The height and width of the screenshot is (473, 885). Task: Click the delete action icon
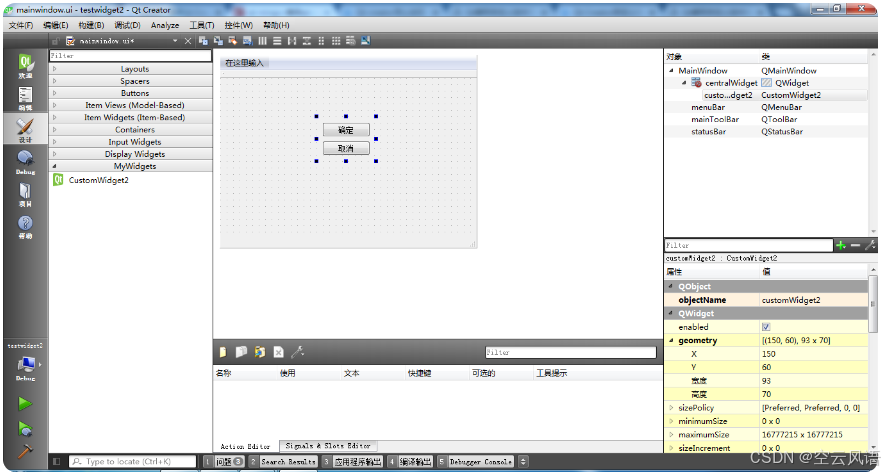278,352
